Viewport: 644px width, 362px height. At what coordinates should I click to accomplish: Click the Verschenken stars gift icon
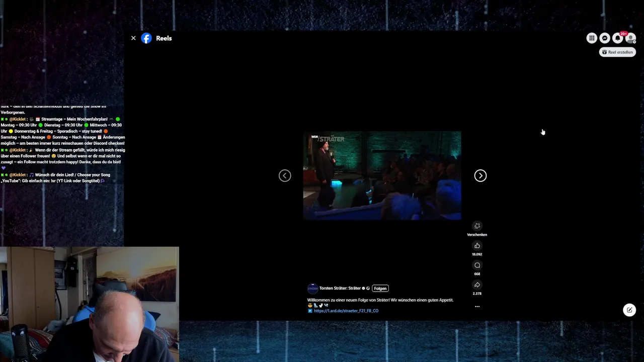[x=477, y=226]
